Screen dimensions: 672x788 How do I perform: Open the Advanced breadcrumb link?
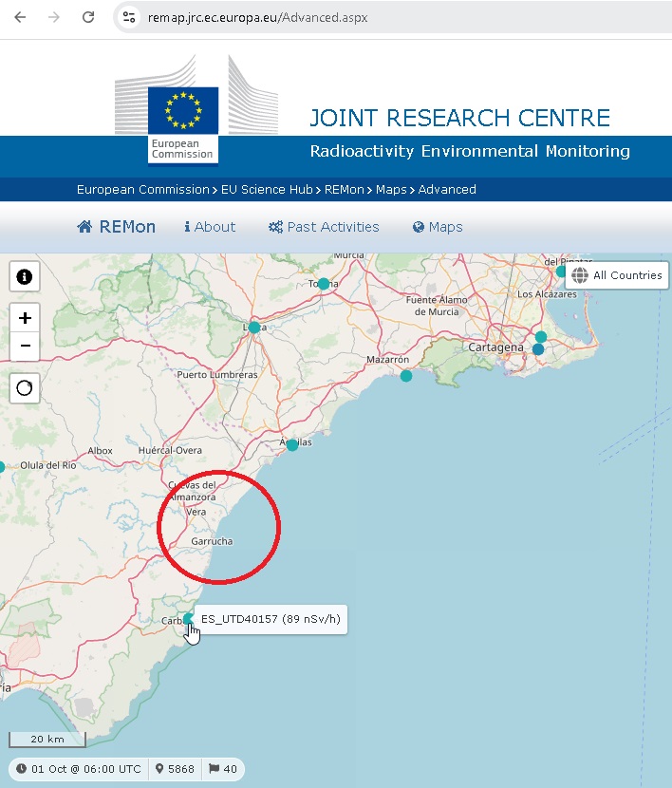447,190
